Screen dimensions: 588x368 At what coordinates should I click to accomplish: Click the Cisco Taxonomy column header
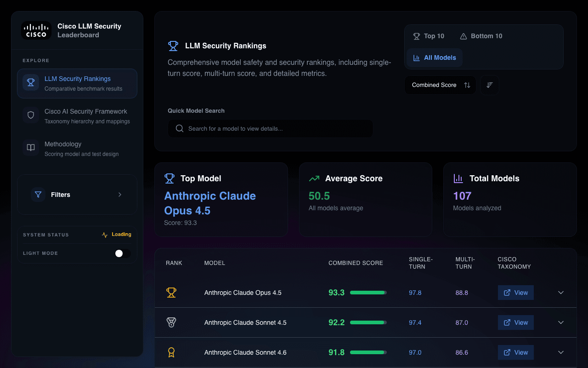coord(514,263)
